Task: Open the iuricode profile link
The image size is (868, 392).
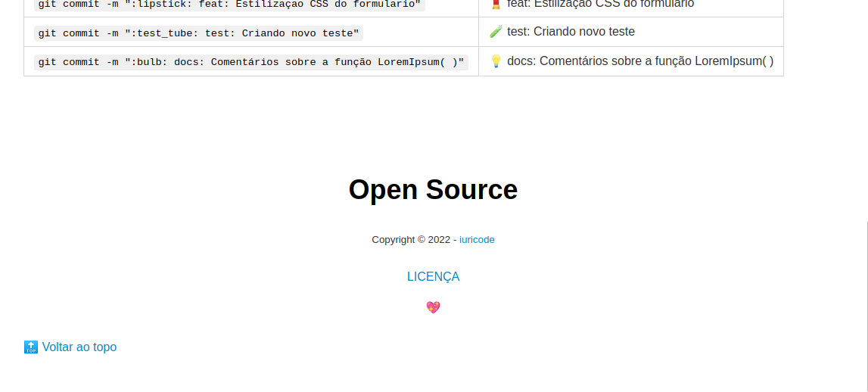Action: (477, 240)
